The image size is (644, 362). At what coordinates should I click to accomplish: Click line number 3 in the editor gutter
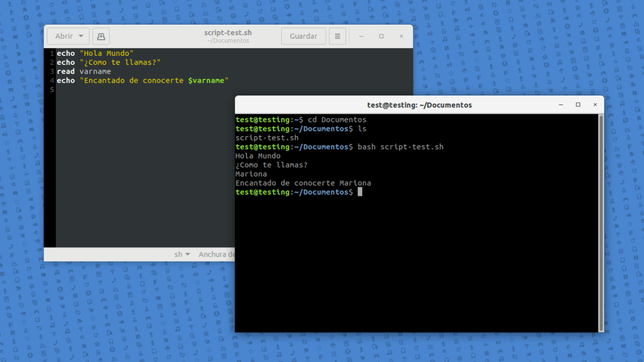pos(50,71)
